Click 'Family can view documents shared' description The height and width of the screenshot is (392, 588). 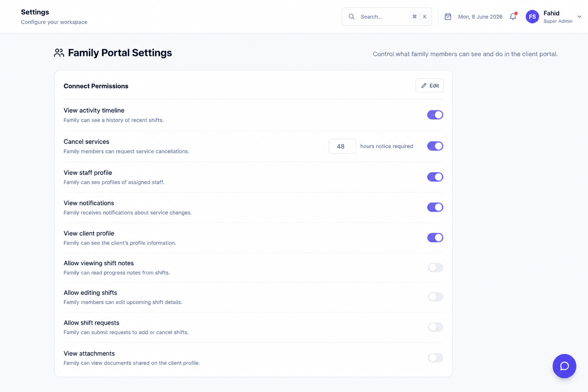pos(132,363)
